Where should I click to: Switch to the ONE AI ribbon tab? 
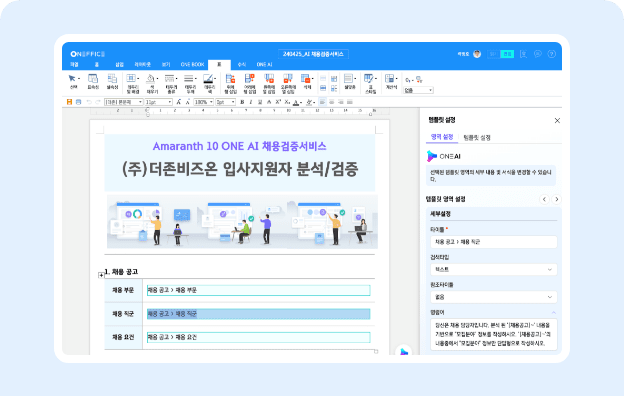click(264, 64)
